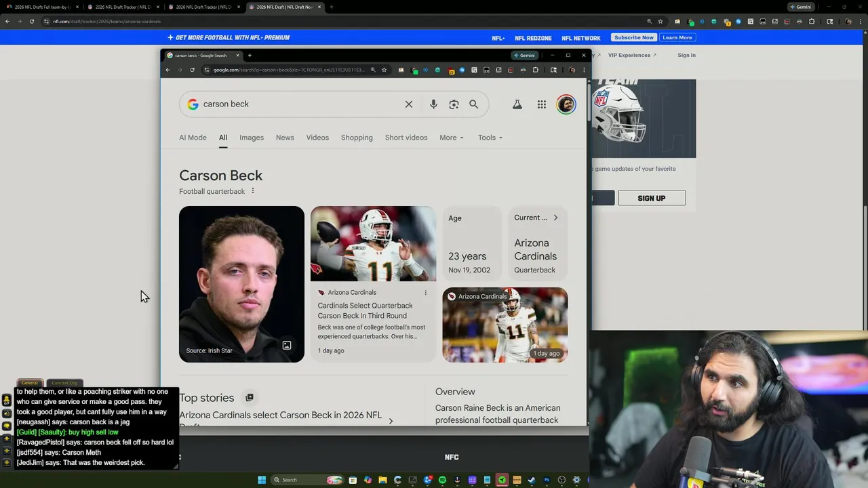
Task: Open the VIP Experiences link
Action: pos(631,55)
